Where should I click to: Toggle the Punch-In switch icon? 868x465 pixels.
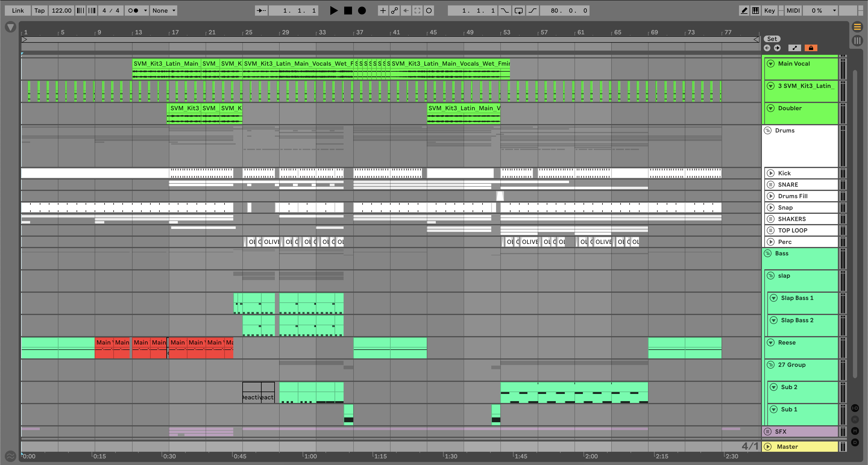point(505,11)
